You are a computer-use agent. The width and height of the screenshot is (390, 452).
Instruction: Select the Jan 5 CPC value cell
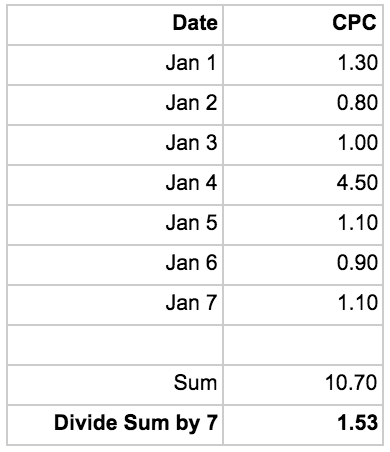tap(303, 225)
